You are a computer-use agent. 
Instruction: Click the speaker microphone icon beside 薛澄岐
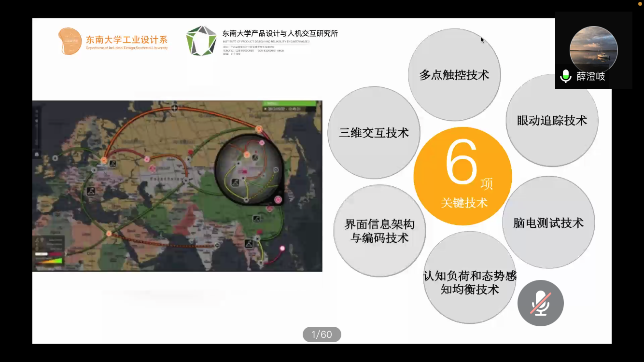click(x=565, y=76)
